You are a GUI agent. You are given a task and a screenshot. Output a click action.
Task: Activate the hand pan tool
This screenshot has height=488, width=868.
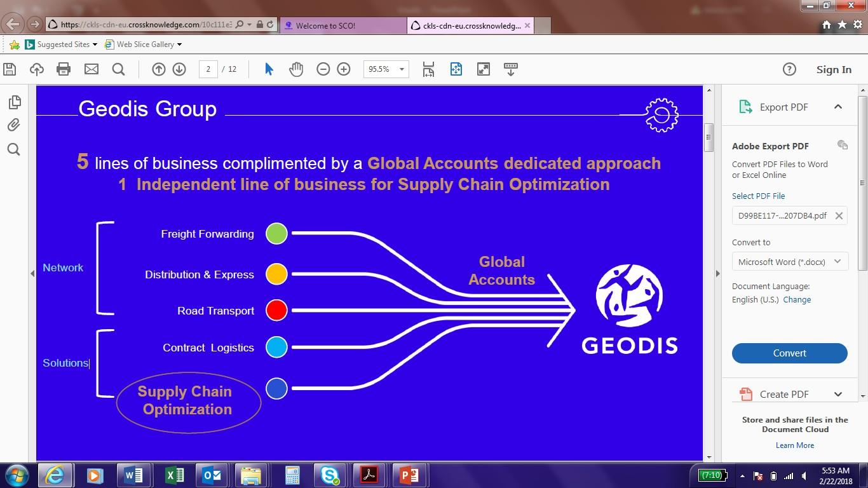(296, 69)
